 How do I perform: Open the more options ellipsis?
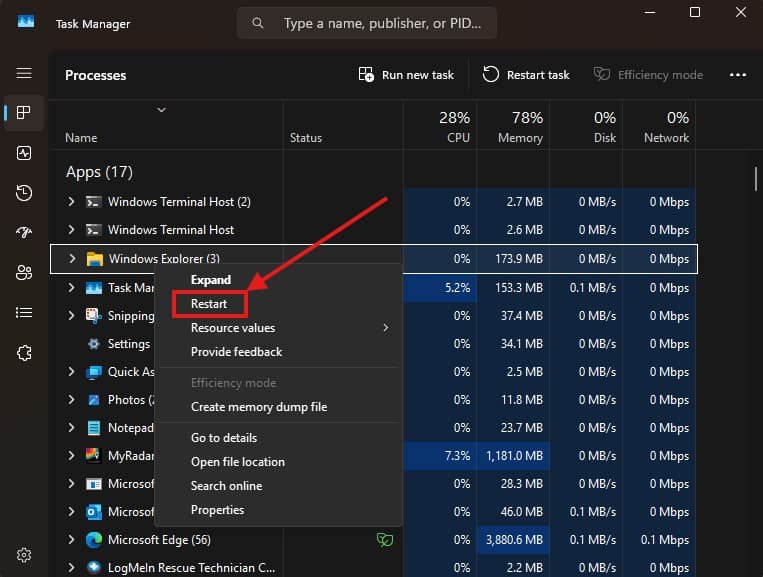pyautogui.click(x=738, y=75)
